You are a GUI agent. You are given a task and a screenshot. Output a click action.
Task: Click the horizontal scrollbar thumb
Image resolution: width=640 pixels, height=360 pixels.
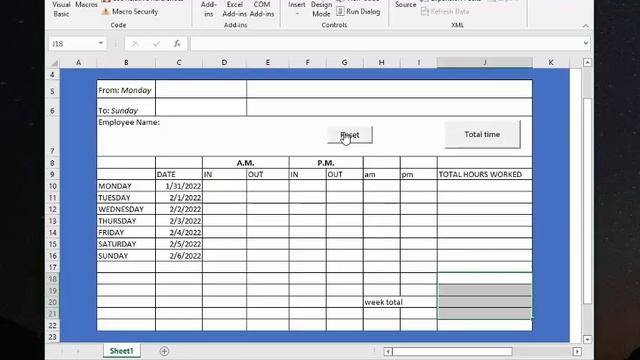point(452,351)
